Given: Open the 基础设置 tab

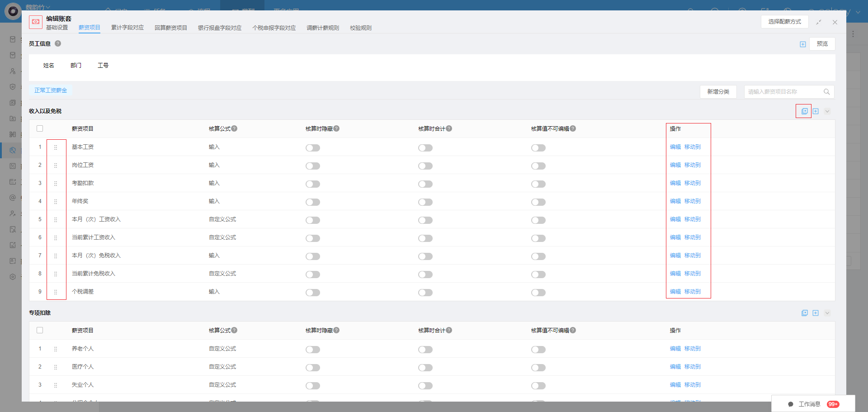Looking at the screenshot, I should pyautogui.click(x=57, y=28).
